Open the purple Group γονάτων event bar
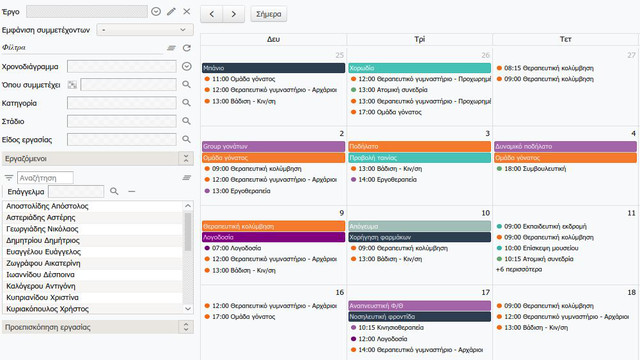 point(273,146)
